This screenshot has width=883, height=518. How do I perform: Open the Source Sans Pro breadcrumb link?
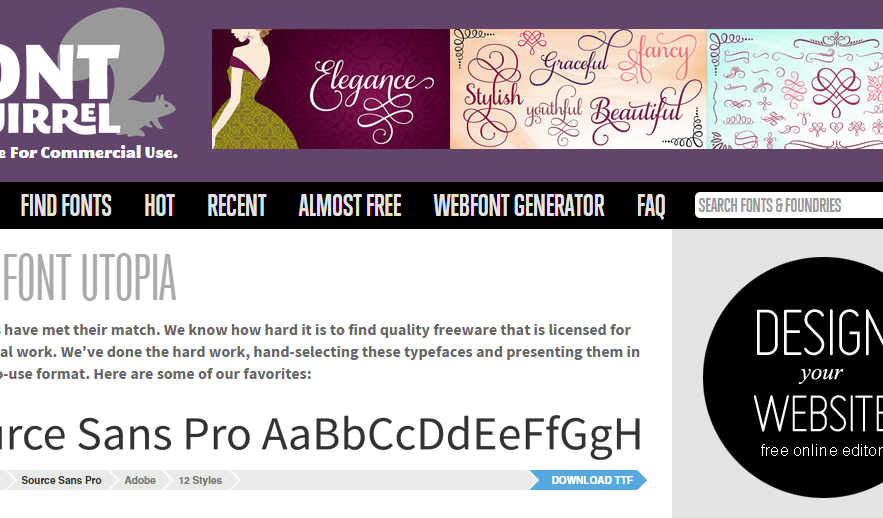coord(61,480)
